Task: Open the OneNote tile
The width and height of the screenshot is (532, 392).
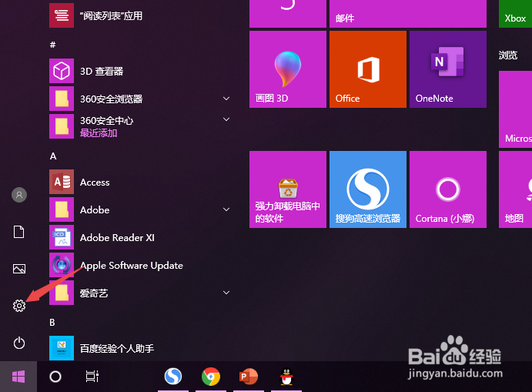Action: coord(448,69)
